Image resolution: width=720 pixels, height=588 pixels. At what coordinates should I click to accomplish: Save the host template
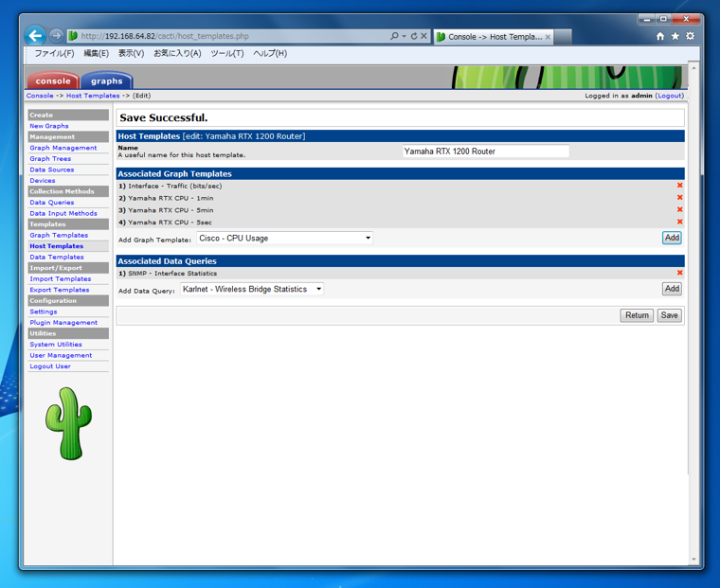pyautogui.click(x=669, y=315)
